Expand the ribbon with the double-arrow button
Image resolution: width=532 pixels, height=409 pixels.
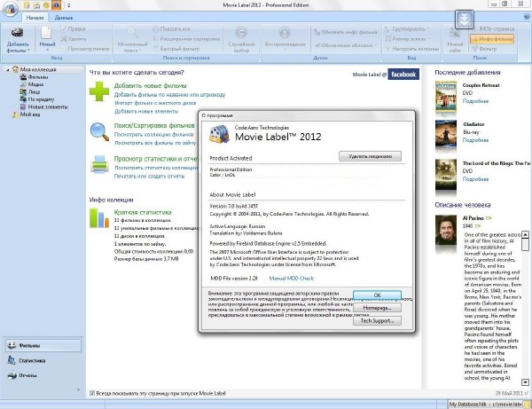(465, 20)
